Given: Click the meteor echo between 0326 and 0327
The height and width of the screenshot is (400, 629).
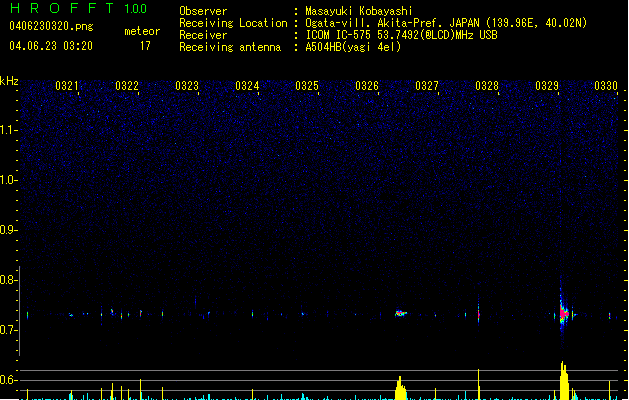Looking at the screenshot, I should 401,313.
